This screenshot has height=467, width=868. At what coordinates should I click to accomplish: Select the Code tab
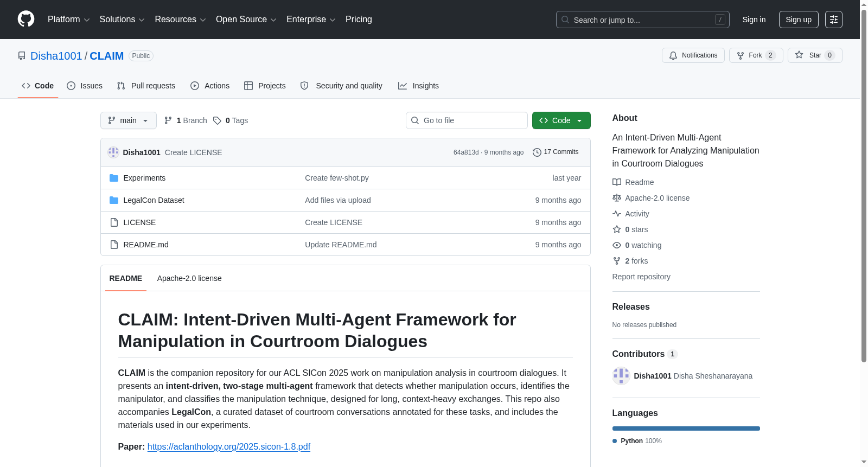point(38,86)
